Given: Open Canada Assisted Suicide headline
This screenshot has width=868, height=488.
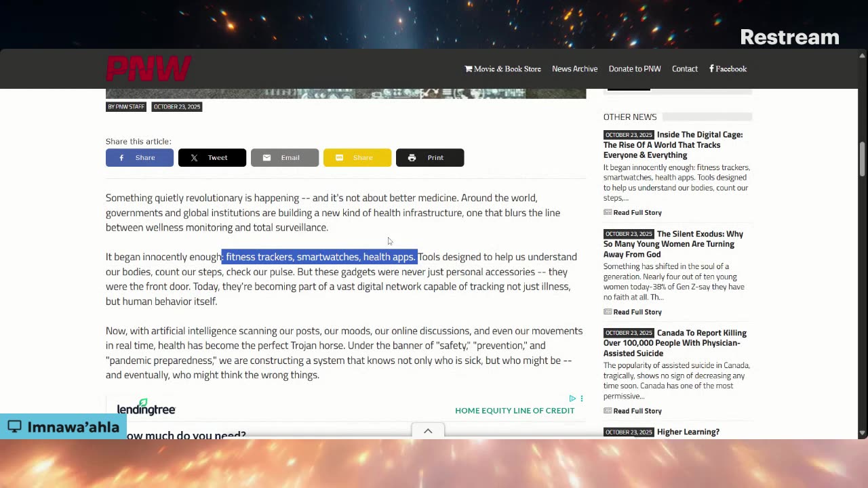Looking at the screenshot, I should [675, 343].
